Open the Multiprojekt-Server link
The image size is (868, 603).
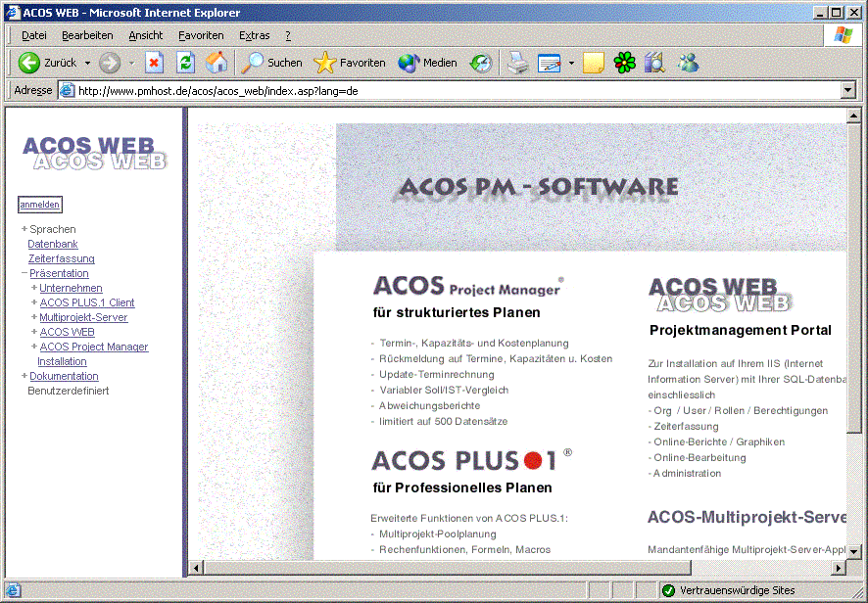point(83,317)
